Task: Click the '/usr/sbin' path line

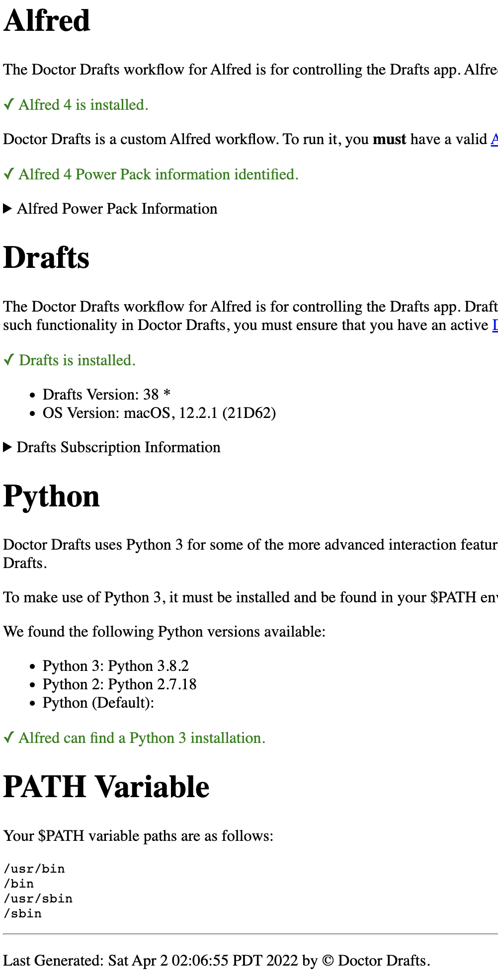Action: [38, 898]
